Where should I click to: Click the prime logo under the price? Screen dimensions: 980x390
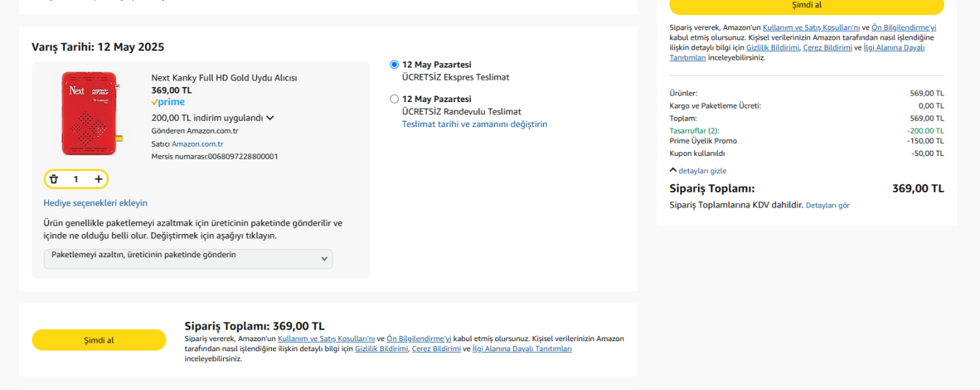click(x=168, y=102)
